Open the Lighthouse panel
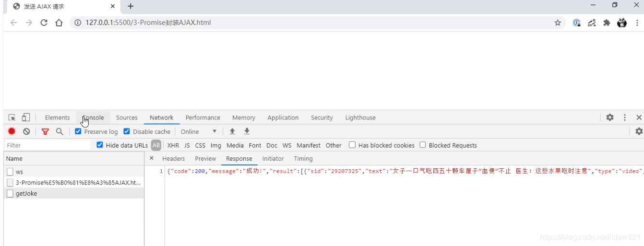The height and width of the screenshot is (246, 644). (360, 117)
